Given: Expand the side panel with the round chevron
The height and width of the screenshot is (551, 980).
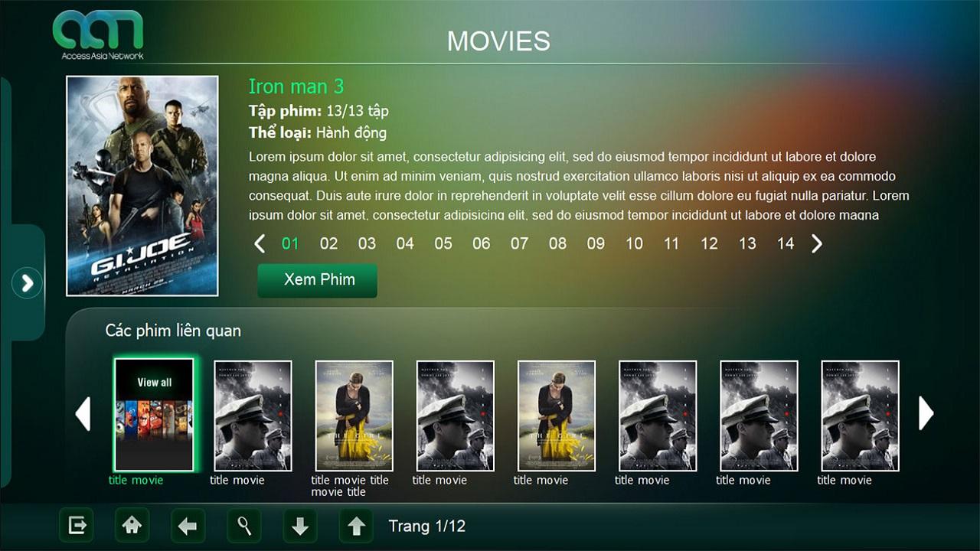Looking at the screenshot, I should tap(27, 283).
